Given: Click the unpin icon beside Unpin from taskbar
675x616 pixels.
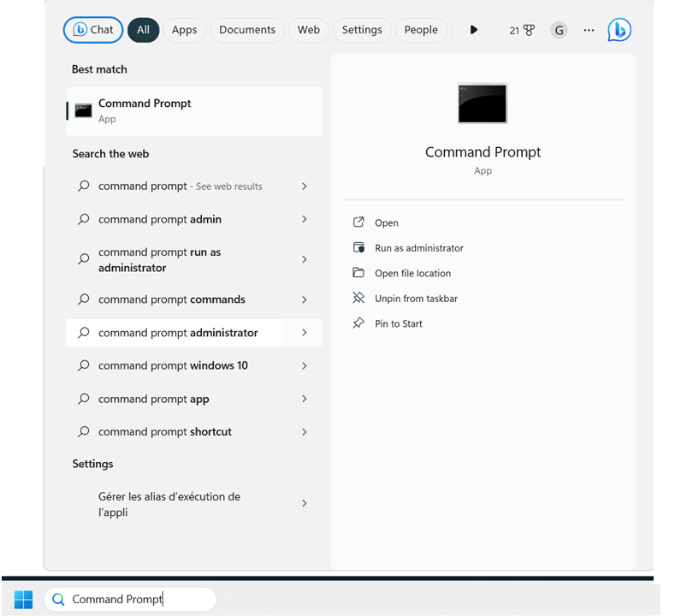Looking at the screenshot, I should (x=358, y=298).
